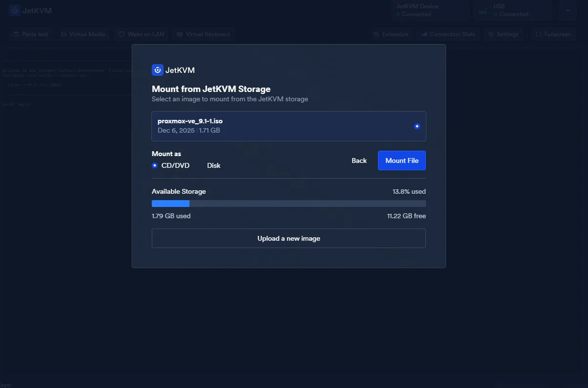The image size is (588, 388).
Task: Go Back to the previous step
Action: pyautogui.click(x=359, y=160)
